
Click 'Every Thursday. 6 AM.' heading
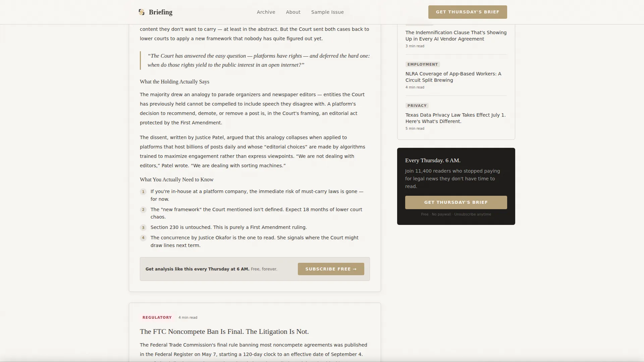click(x=433, y=160)
